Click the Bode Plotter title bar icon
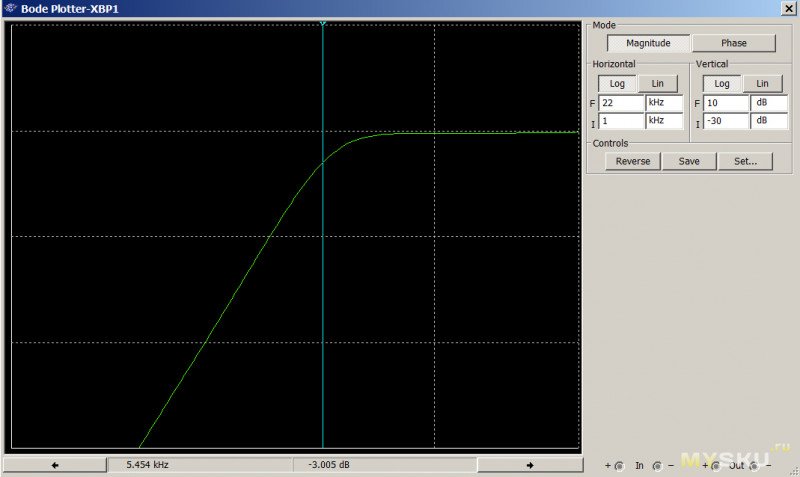The height and width of the screenshot is (477, 800). 9,8
